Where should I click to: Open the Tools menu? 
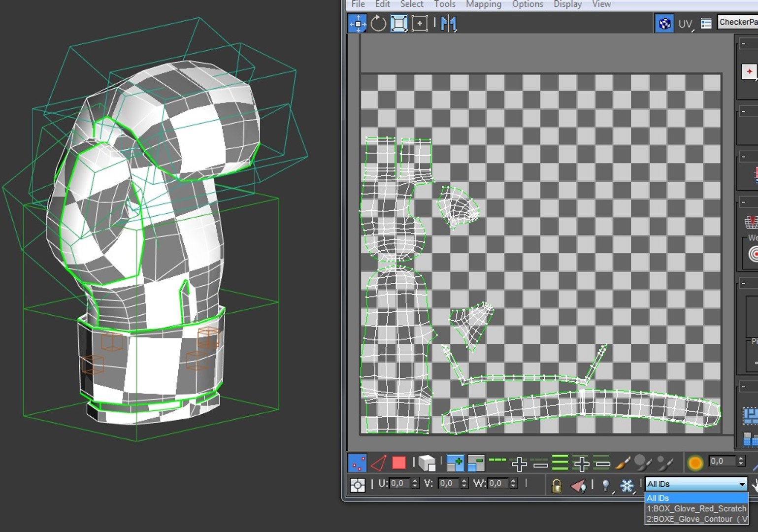444,4
